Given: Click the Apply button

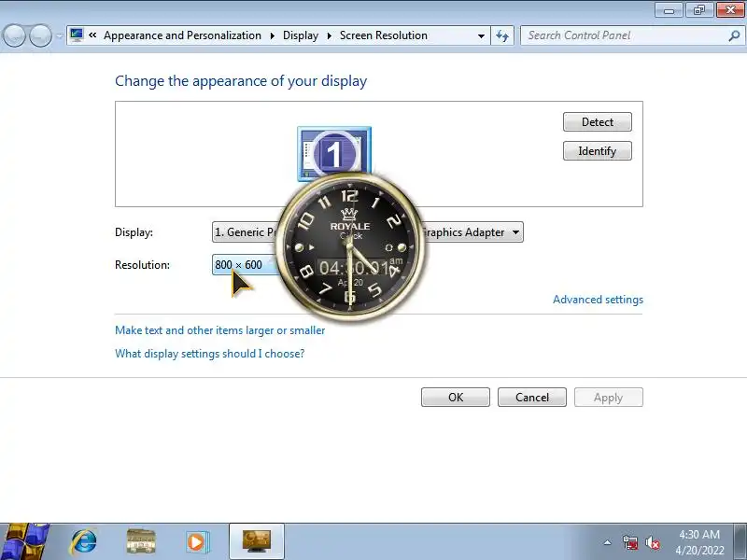Looking at the screenshot, I should pyautogui.click(x=609, y=398).
